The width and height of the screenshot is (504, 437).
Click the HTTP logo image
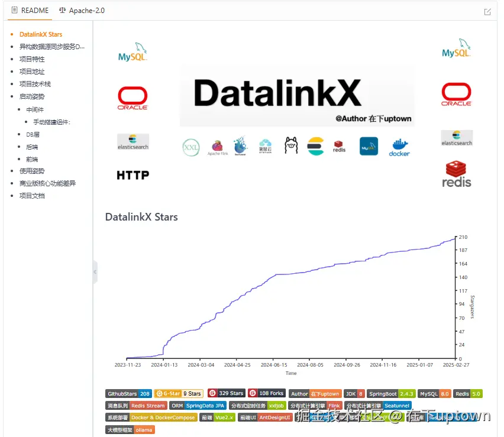click(x=133, y=175)
